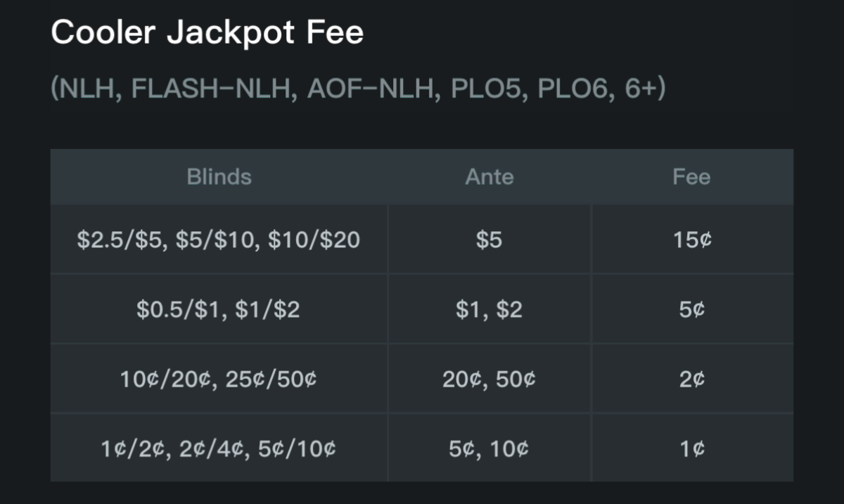
Task: Select the Blinds column header
Action: [219, 176]
